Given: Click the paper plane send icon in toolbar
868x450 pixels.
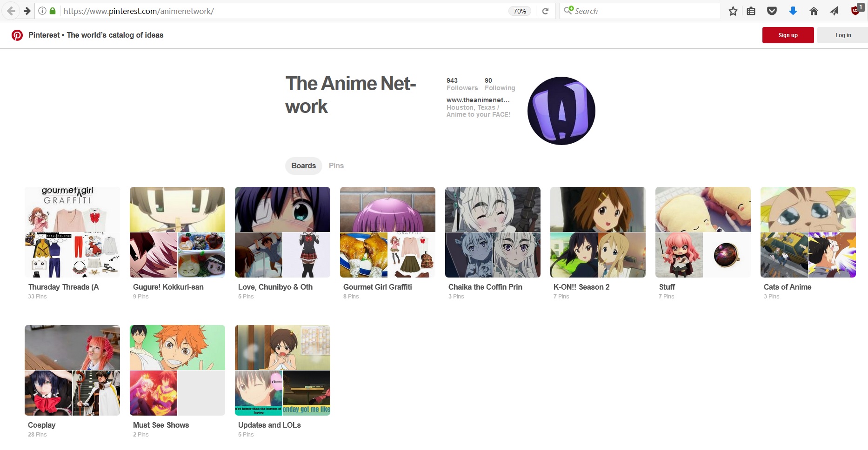Looking at the screenshot, I should pyautogui.click(x=834, y=11).
